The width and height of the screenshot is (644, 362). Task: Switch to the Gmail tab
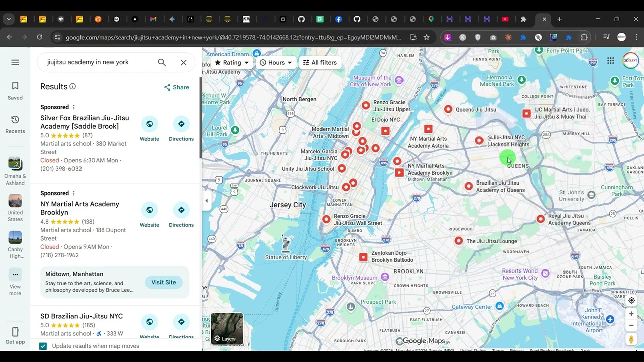coord(153,19)
